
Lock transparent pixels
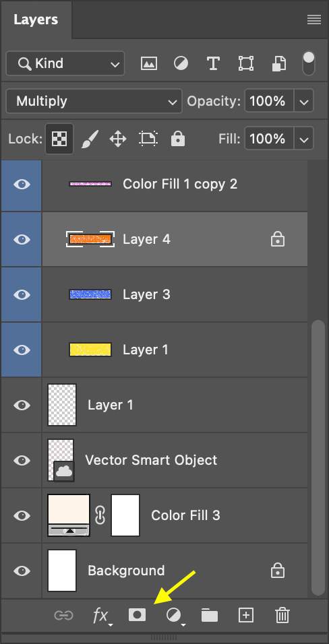click(x=59, y=139)
